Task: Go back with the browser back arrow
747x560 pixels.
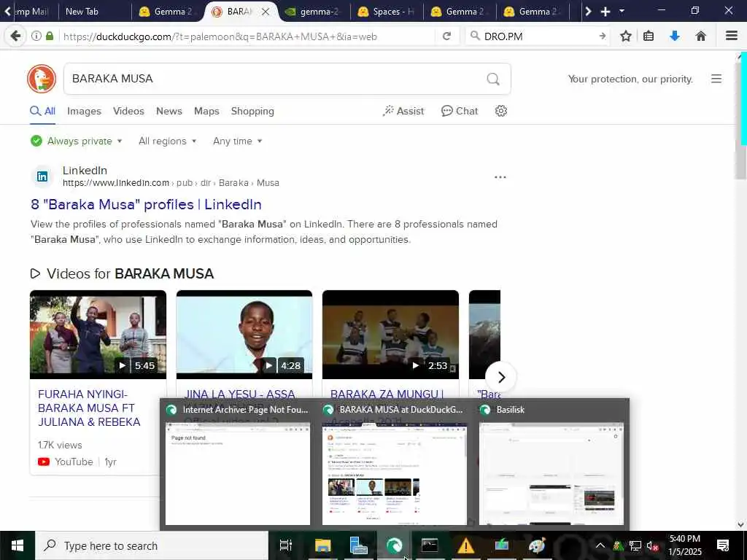Action: point(15,36)
